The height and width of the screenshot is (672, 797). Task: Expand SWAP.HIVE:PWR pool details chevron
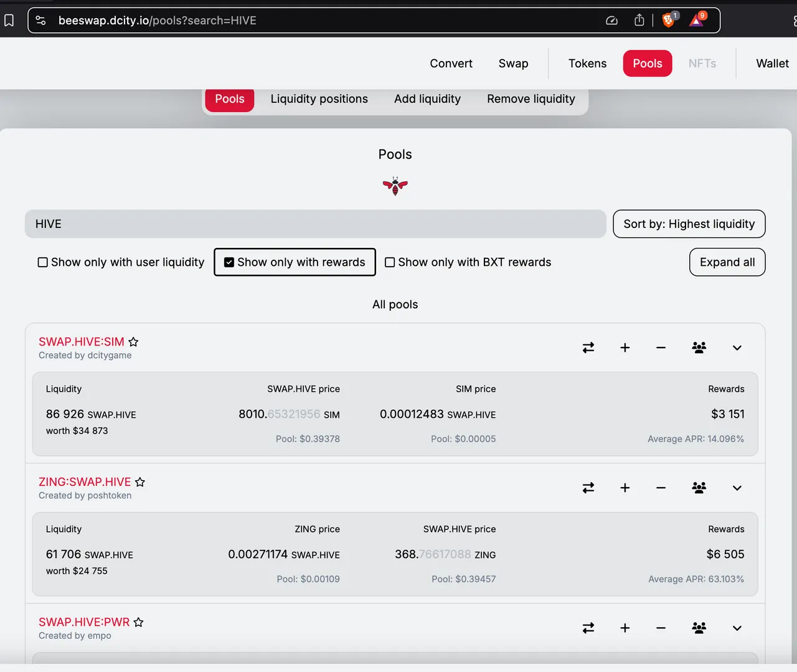[737, 628]
